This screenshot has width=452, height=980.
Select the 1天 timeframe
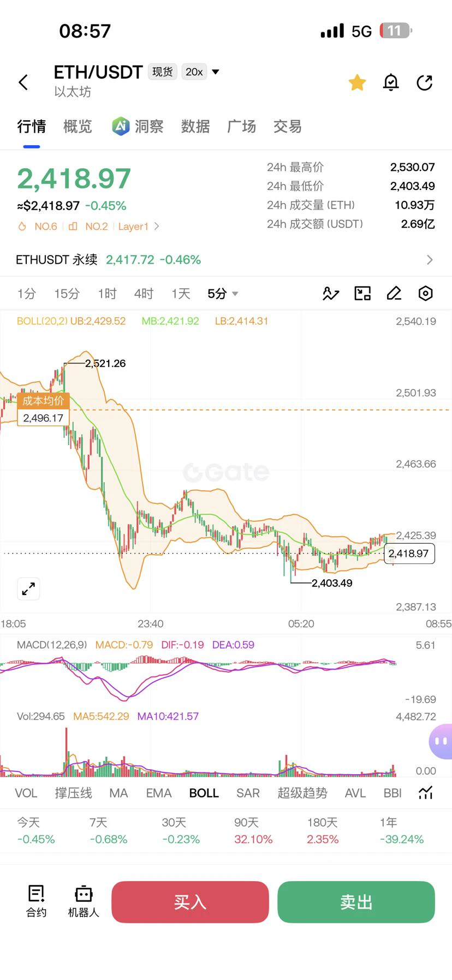(181, 294)
